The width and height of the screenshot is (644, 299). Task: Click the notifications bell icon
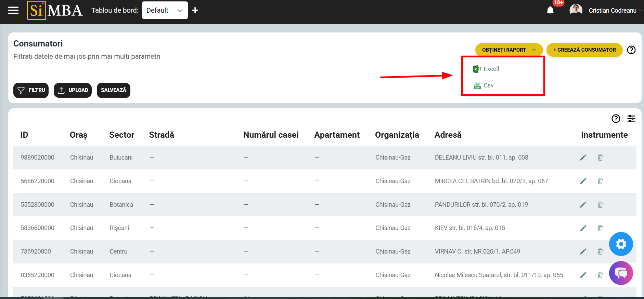[550, 11]
